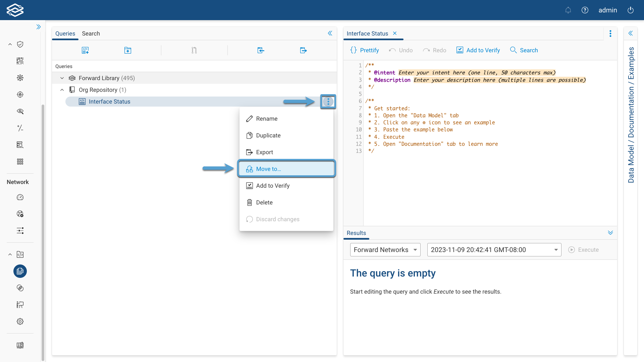This screenshot has height=362, width=644.
Task: Open settings gear in left sidebar
Action: (20, 321)
